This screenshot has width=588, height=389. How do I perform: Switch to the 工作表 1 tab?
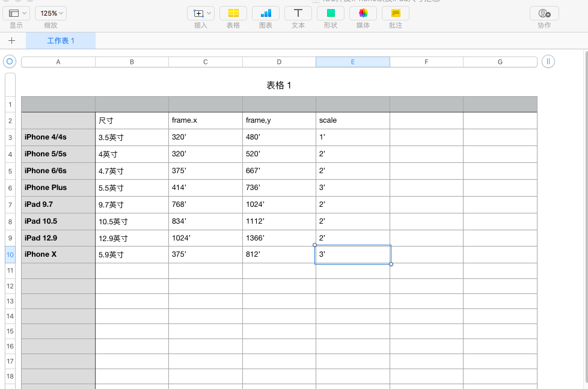click(x=61, y=40)
